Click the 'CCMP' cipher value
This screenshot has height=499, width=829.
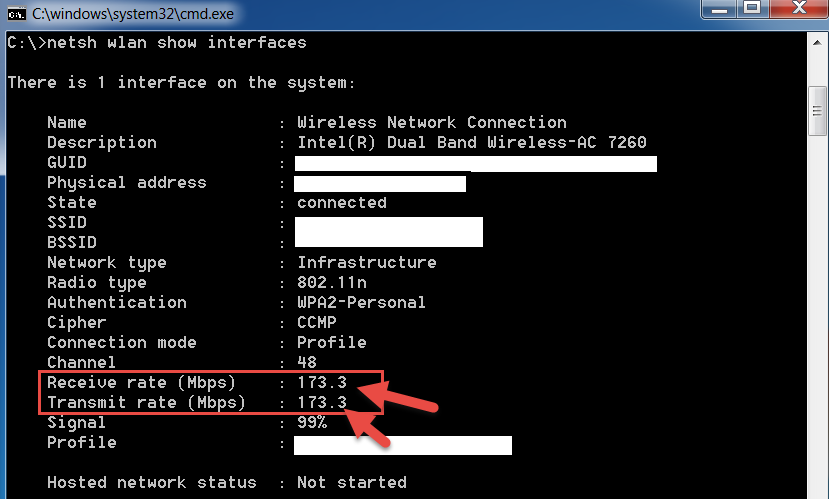pyautogui.click(x=316, y=322)
